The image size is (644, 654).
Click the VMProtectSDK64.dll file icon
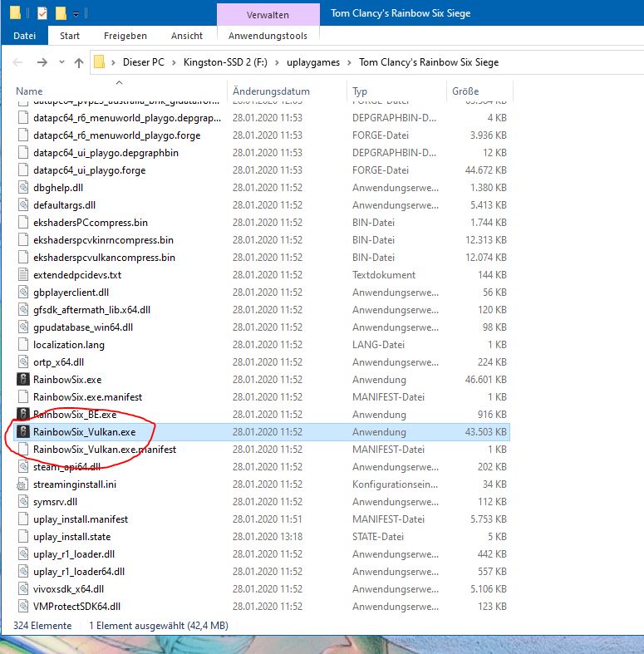pyautogui.click(x=23, y=607)
